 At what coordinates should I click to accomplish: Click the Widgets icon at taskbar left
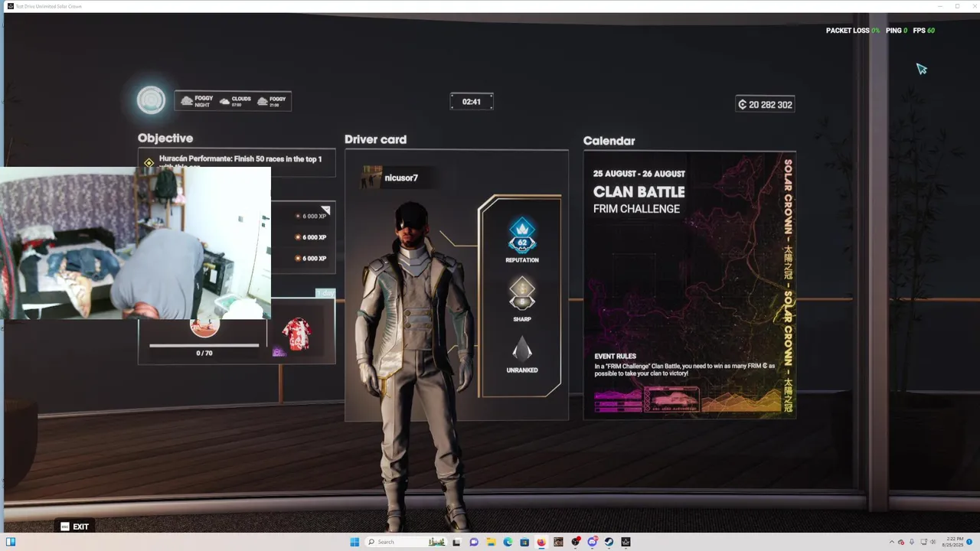click(x=11, y=542)
